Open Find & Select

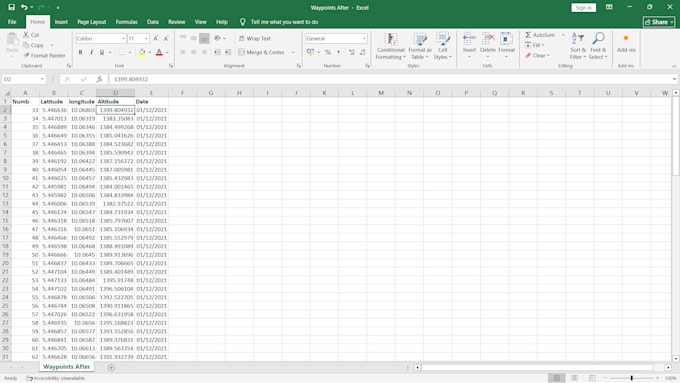click(598, 46)
